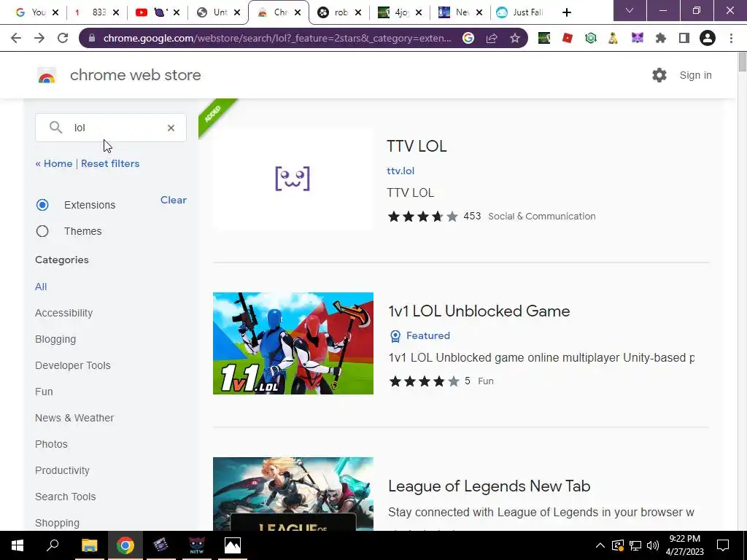Open Windows taskbar search
Image resolution: width=747 pixels, height=560 pixels.
coord(53,545)
